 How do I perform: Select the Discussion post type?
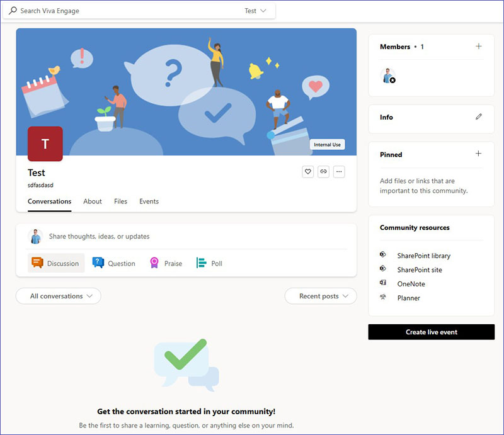[56, 263]
